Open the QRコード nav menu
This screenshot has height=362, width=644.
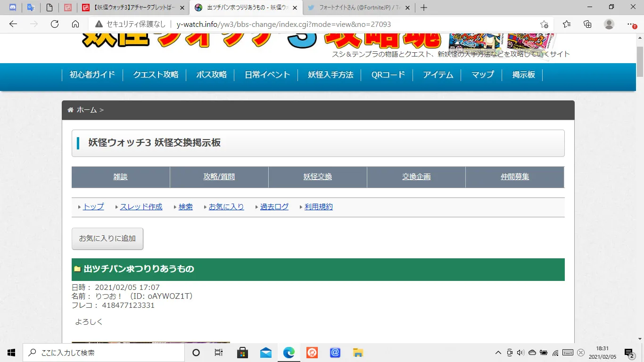pos(388,75)
